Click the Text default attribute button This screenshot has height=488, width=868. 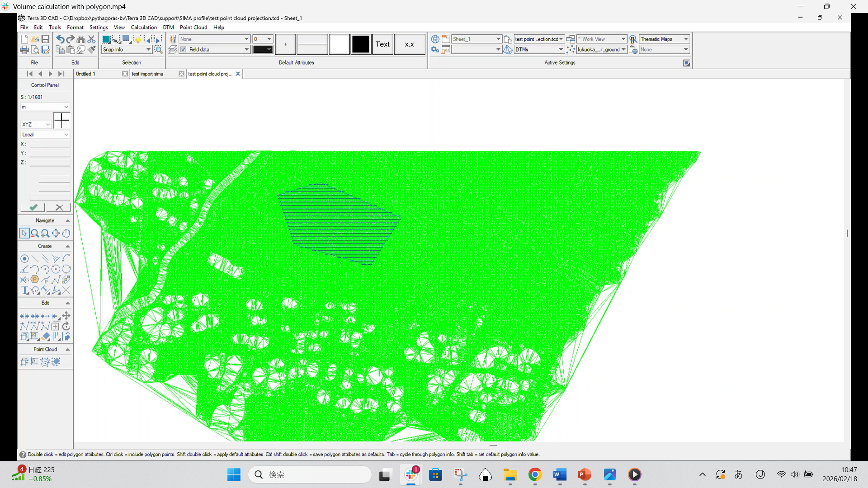[382, 44]
